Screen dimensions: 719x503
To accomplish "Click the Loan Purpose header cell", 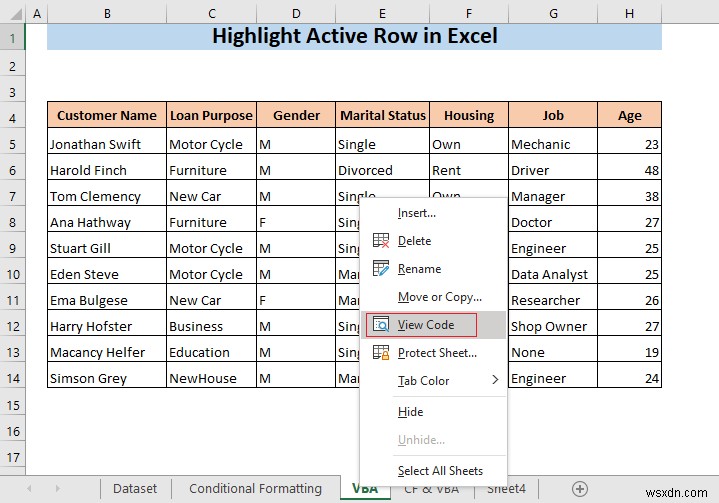I will (211, 115).
